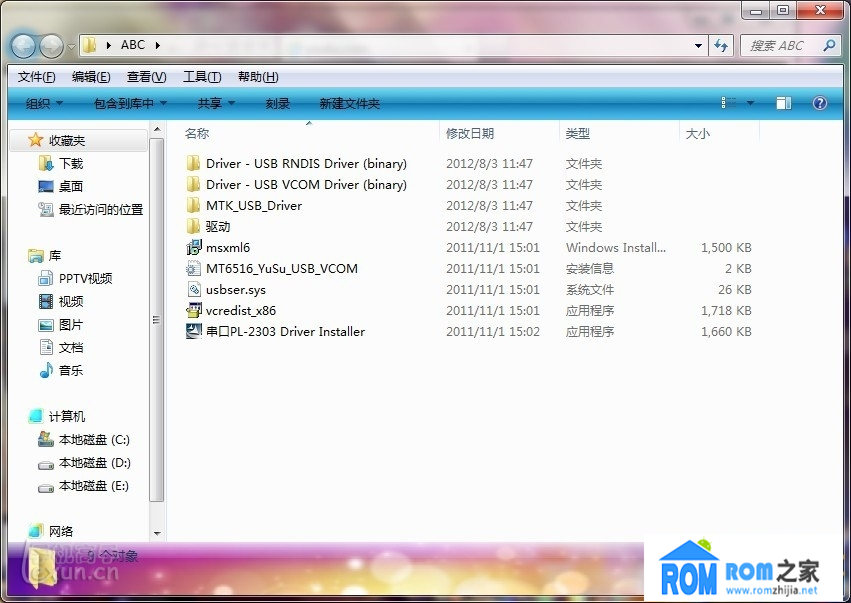Viewport: 851px width, 603px height.
Task: Click the local disk E: drive icon
Action: [x=46, y=487]
